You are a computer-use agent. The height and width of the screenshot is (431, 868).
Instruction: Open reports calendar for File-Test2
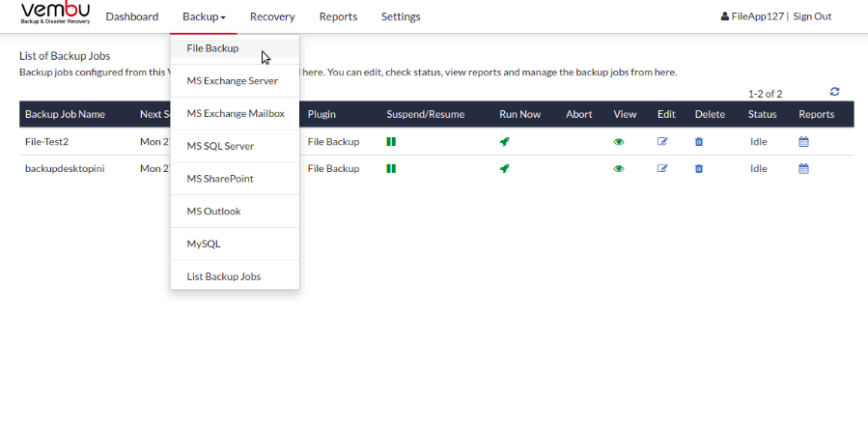803,142
